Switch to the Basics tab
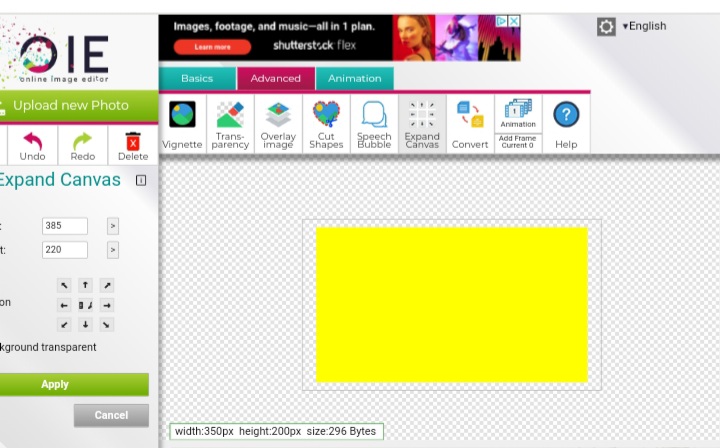The height and width of the screenshot is (448, 720). (197, 78)
